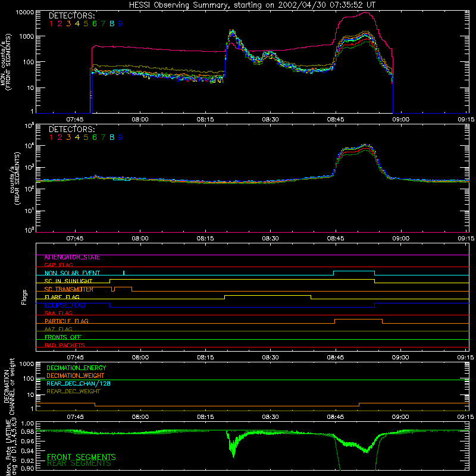
Task: Click the 08:30 tick under the flags panel
Action: (x=270, y=358)
